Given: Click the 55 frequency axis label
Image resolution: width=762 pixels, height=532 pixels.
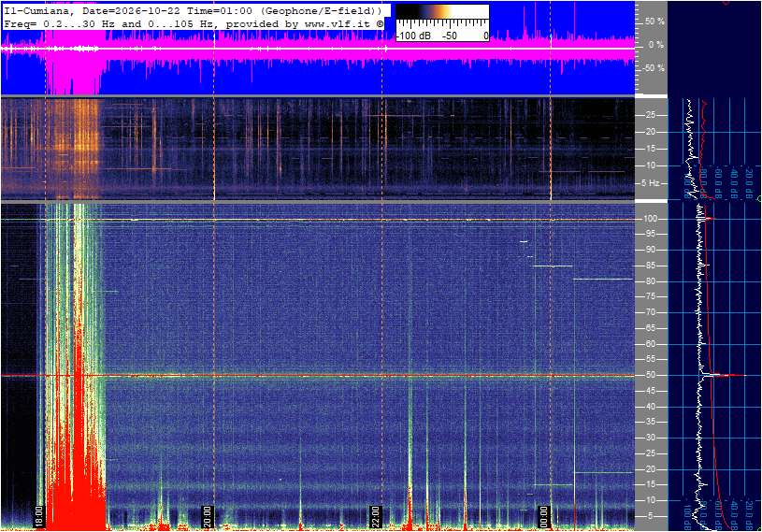Looking at the screenshot, I should tap(650, 360).
